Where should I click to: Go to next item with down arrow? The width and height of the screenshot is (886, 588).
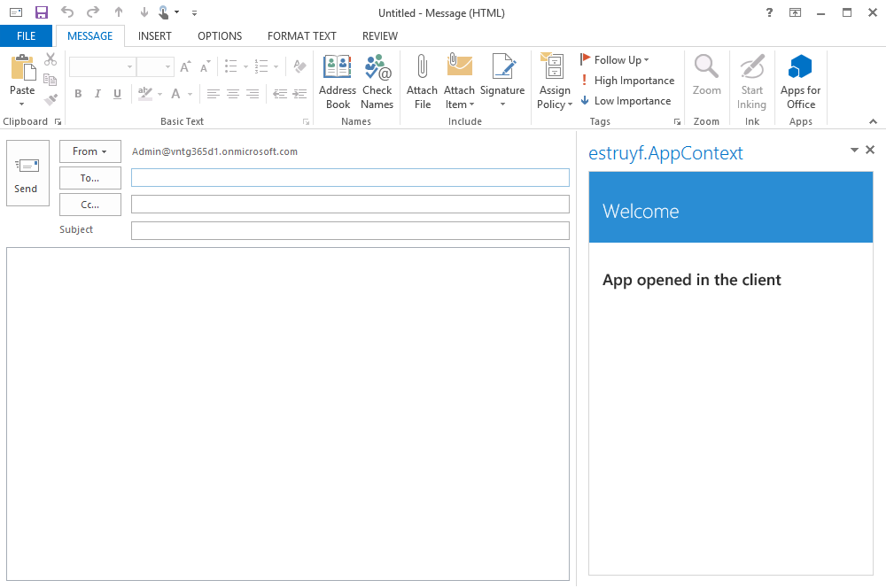click(x=144, y=12)
